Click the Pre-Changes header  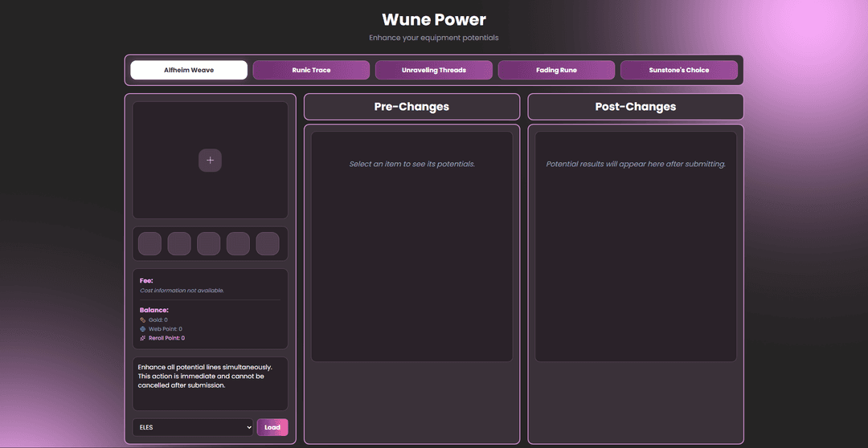tap(411, 107)
